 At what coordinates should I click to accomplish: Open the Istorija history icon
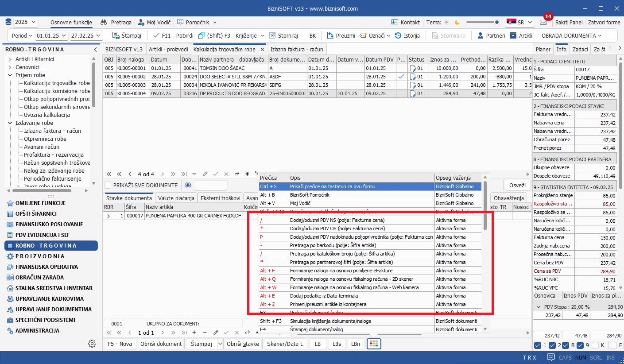(x=398, y=35)
